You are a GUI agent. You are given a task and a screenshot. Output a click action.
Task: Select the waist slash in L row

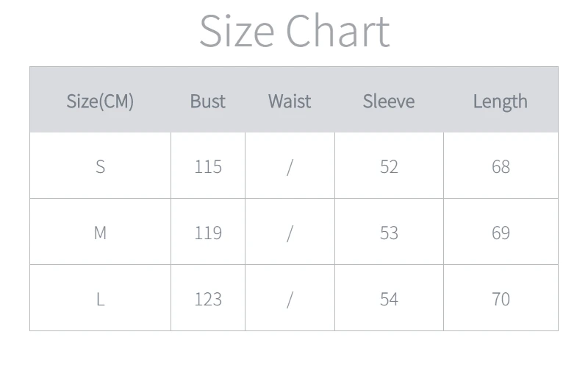290,299
